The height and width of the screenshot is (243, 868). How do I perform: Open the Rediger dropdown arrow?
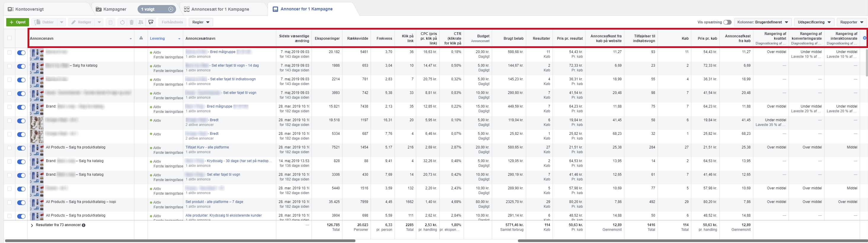point(99,22)
